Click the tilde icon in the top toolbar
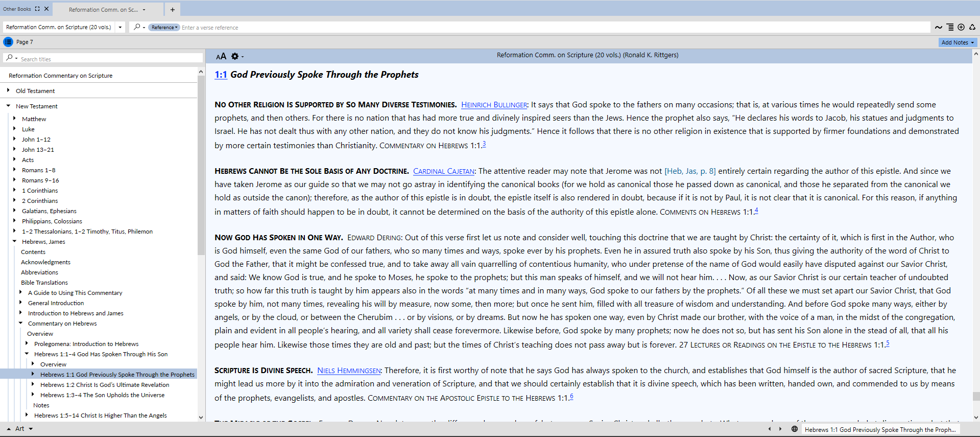Viewport: 980px width, 437px height. coord(939,28)
